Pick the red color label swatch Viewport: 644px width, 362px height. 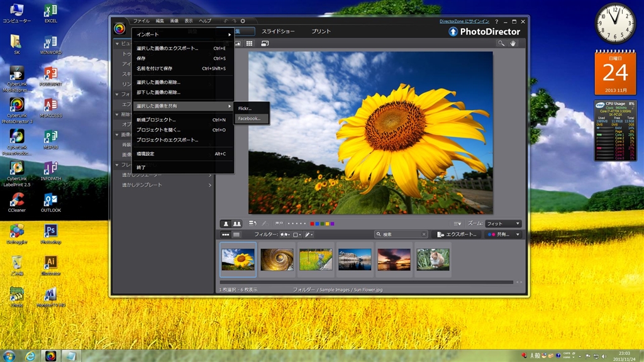tap(313, 224)
